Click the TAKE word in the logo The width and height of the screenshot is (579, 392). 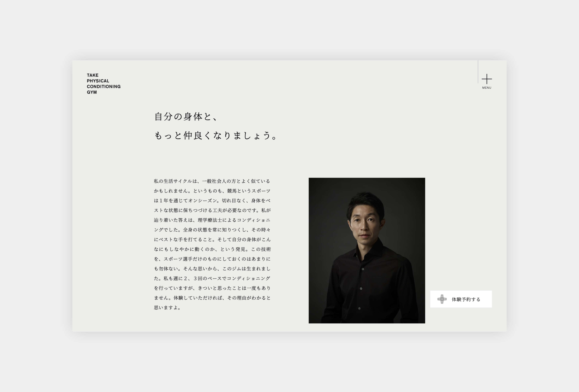(93, 75)
